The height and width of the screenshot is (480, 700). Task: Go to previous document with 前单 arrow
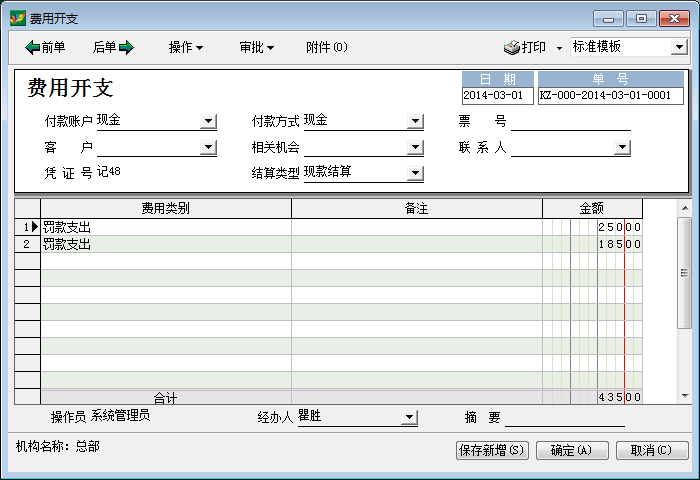[x=45, y=47]
